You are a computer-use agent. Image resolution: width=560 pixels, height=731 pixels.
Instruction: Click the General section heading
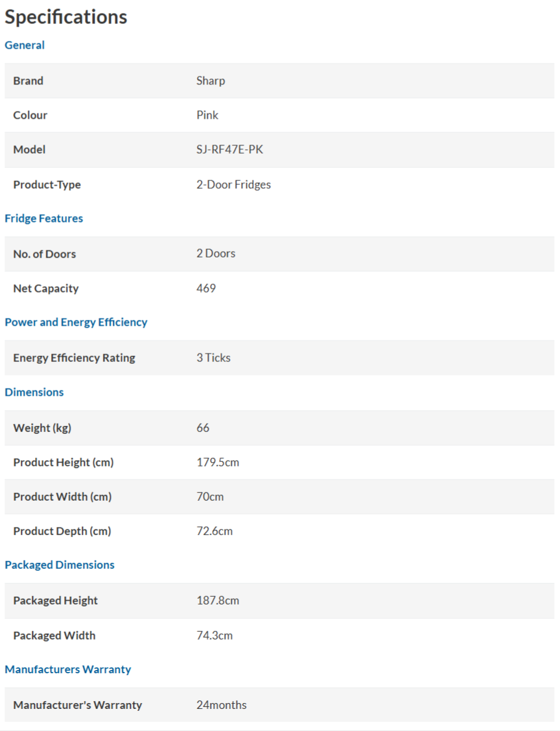coord(25,45)
